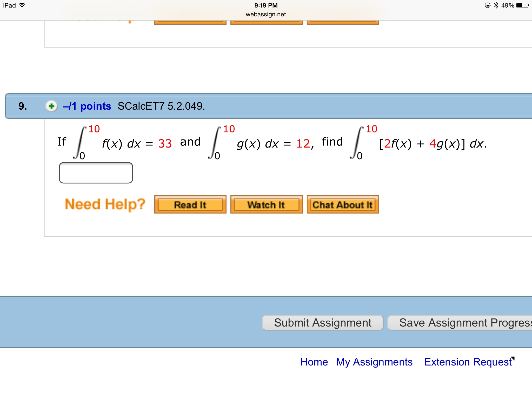Submit the assignment
The height and width of the screenshot is (399, 532).
pyautogui.click(x=323, y=323)
